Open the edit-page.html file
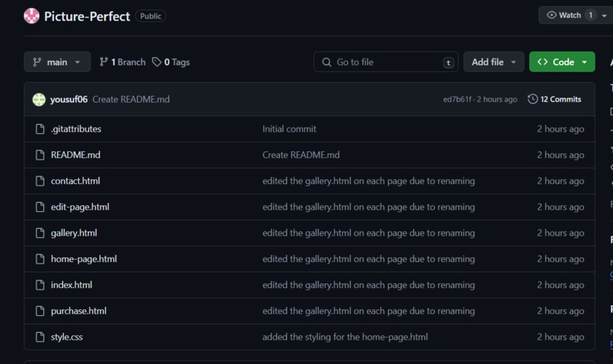 click(x=80, y=207)
